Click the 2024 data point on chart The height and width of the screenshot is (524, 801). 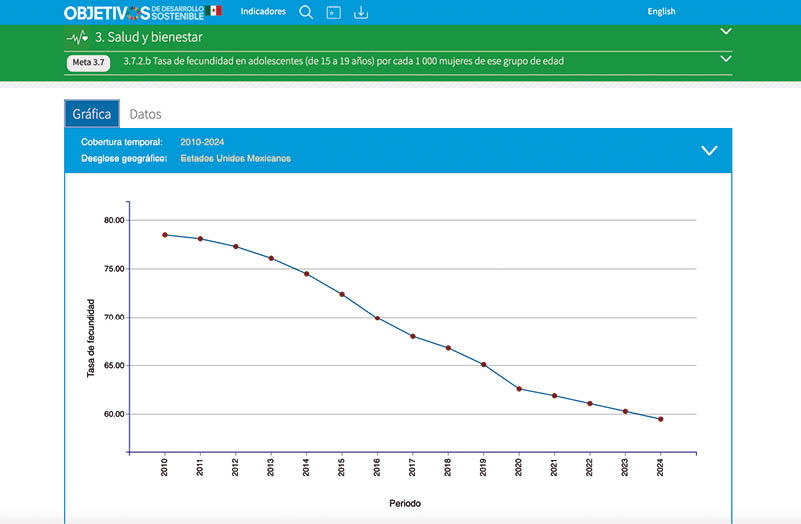[661, 419]
